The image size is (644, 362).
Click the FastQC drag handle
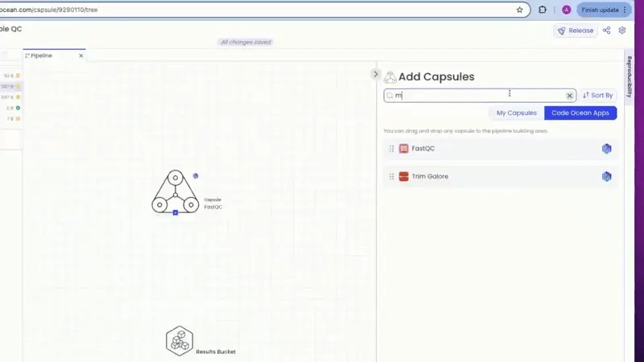[391, 149]
